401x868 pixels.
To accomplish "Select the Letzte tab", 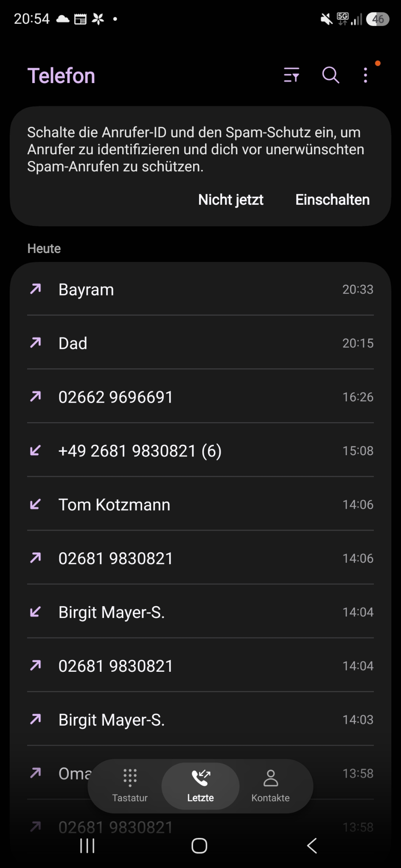I will tap(200, 786).
